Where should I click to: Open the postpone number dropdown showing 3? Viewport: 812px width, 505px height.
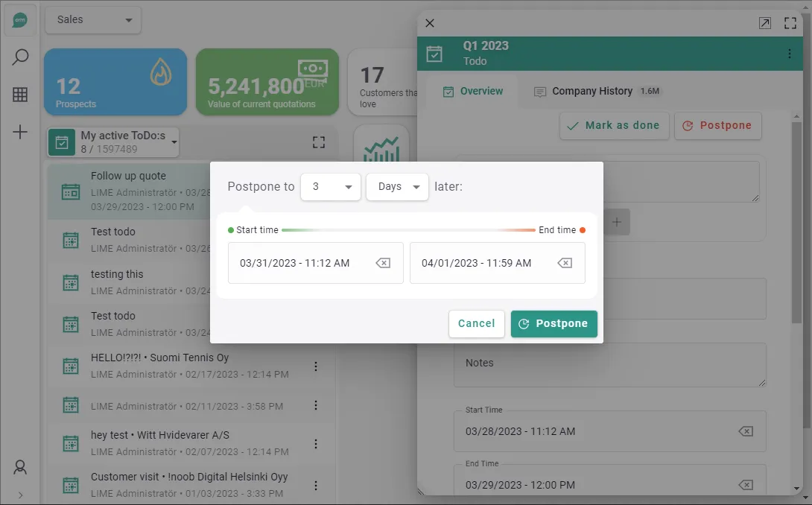pyautogui.click(x=331, y=187)
